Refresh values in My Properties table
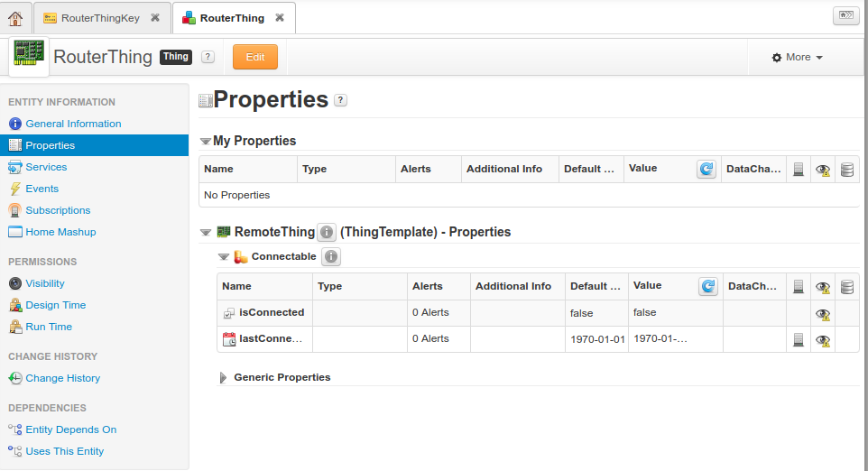This screenshot has height=471, width=868. point(706,169)
